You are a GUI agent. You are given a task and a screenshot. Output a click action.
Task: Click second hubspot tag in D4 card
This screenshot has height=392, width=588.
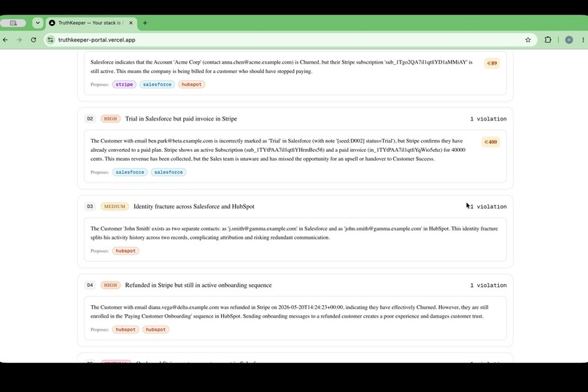[155, 330]
